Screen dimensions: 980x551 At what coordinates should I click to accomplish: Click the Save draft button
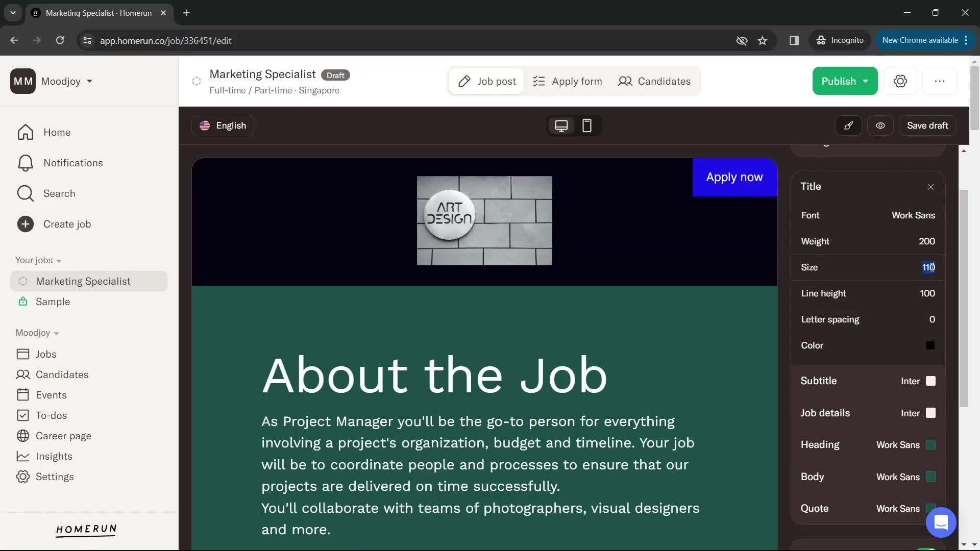pyautogui.click(x=927, y=125)
